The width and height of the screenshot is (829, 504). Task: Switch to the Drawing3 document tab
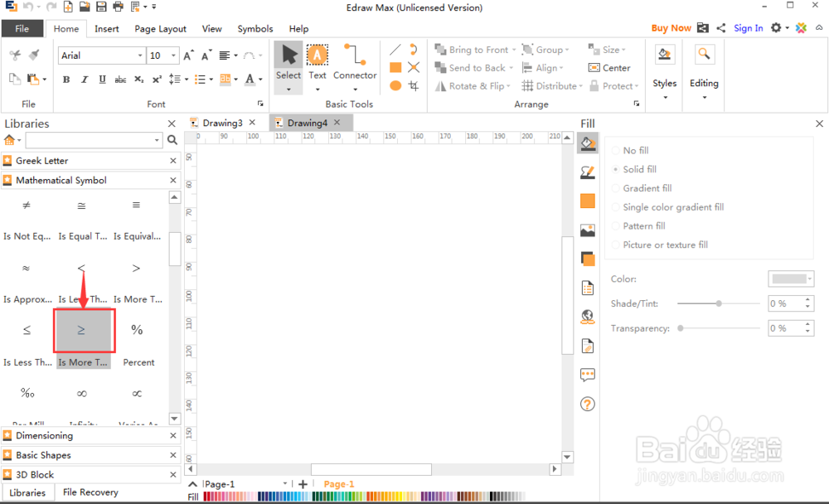click(x=222, y=123)
